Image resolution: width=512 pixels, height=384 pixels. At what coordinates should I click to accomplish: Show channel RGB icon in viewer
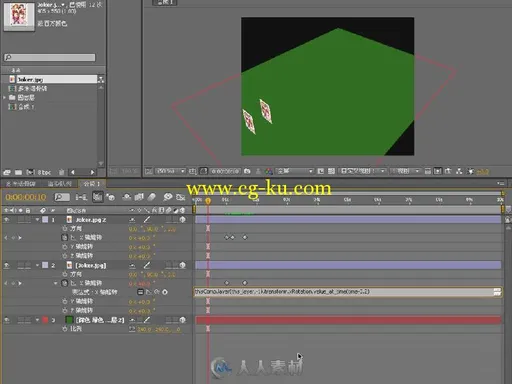269,171
